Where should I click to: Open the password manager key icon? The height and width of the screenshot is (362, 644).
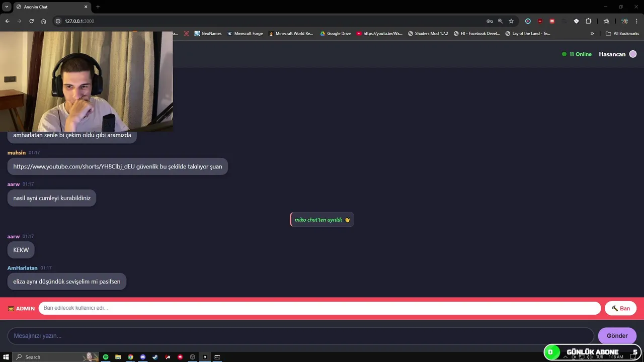pyautogui.click(x=490, y=21)
